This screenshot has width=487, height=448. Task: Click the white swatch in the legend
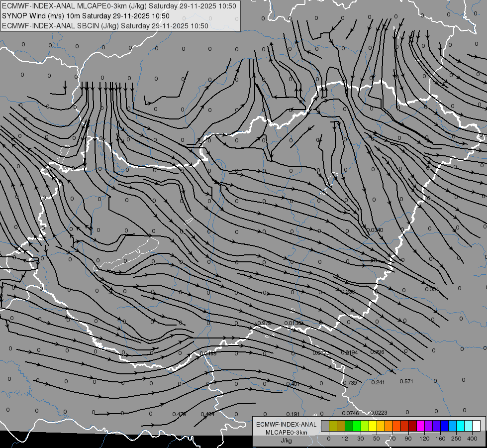click(x=476, y=426)
